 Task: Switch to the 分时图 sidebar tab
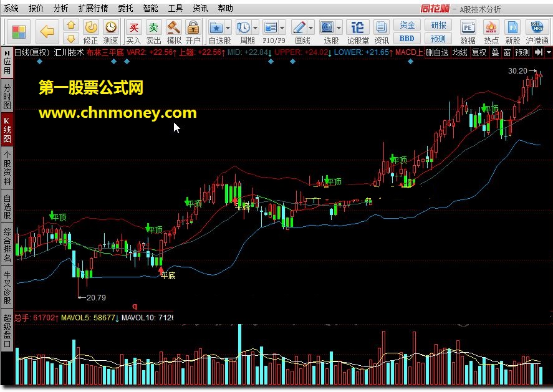pyautogui.click(x=7, y=96)
